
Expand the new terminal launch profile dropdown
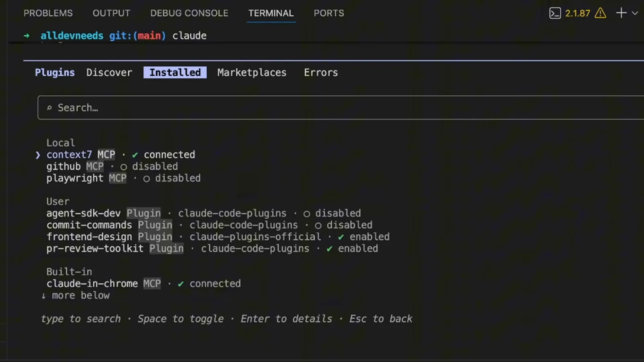pos(635,13)
